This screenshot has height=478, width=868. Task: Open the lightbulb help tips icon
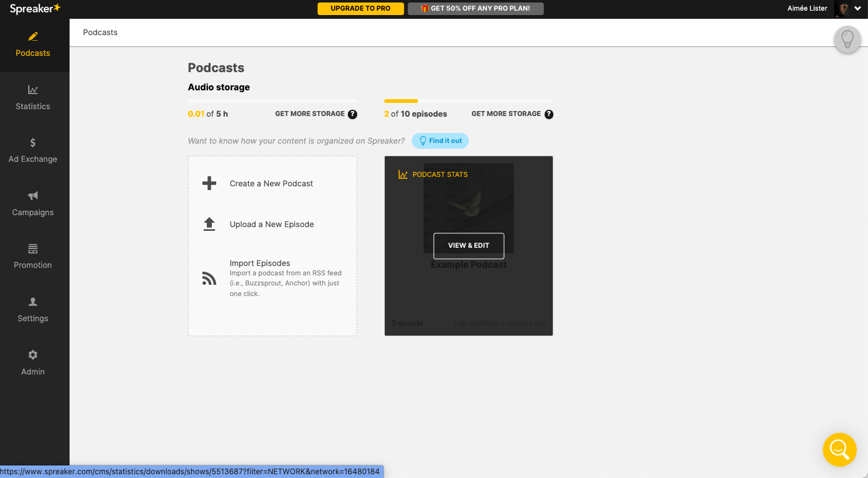(x=847, y=40)
